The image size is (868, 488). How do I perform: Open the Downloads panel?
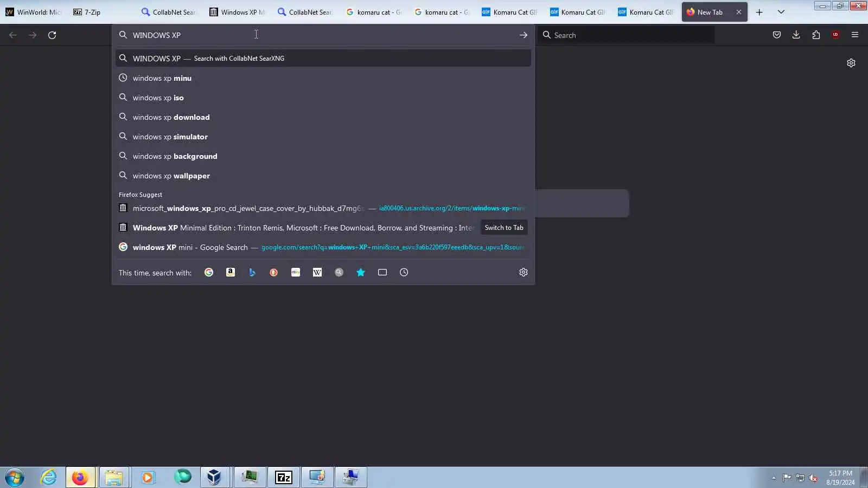click(x=796, y=35)
